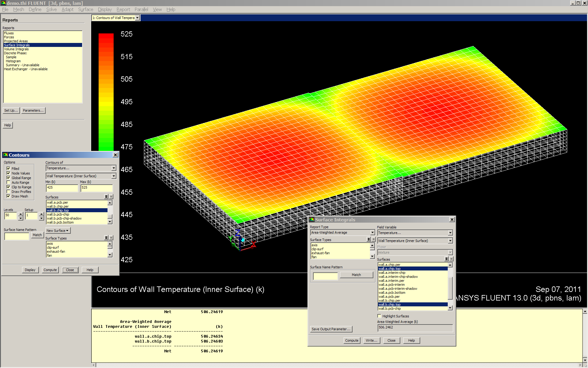Select all surfaces in Contours Surfaces list
The height and width of the screenshot is (368, 588).
[106, 197]
